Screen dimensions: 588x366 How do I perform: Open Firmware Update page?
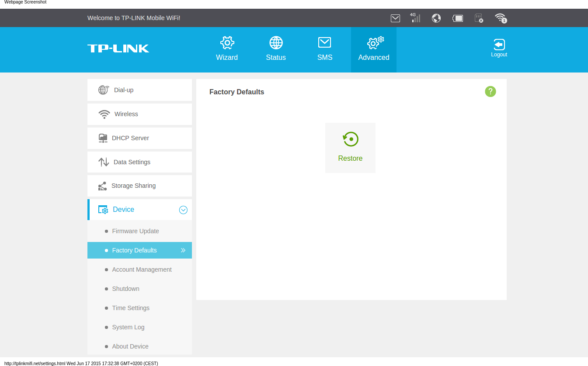pos(136,231)
